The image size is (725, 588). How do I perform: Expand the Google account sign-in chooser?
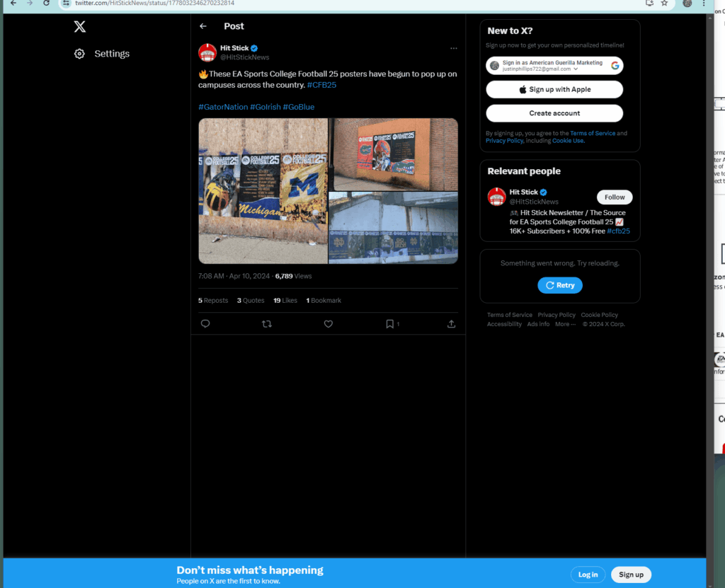coord(554,66)
